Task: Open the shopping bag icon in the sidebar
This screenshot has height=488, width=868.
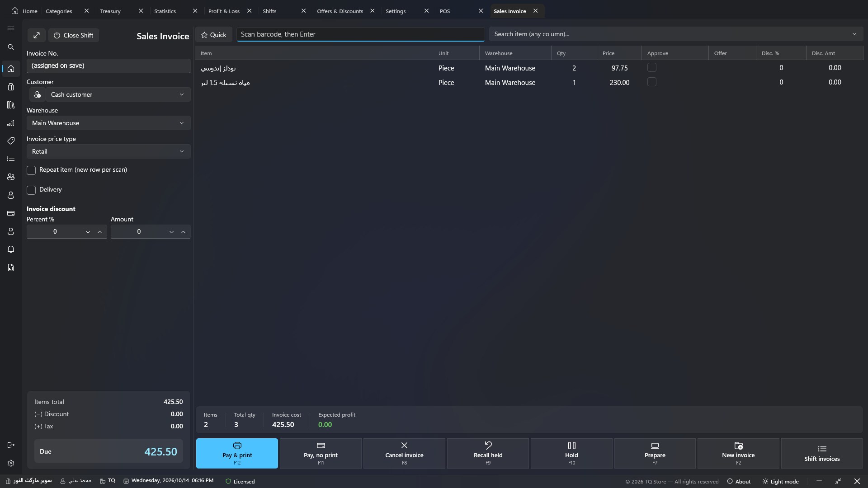Action: tap(11, 87)
